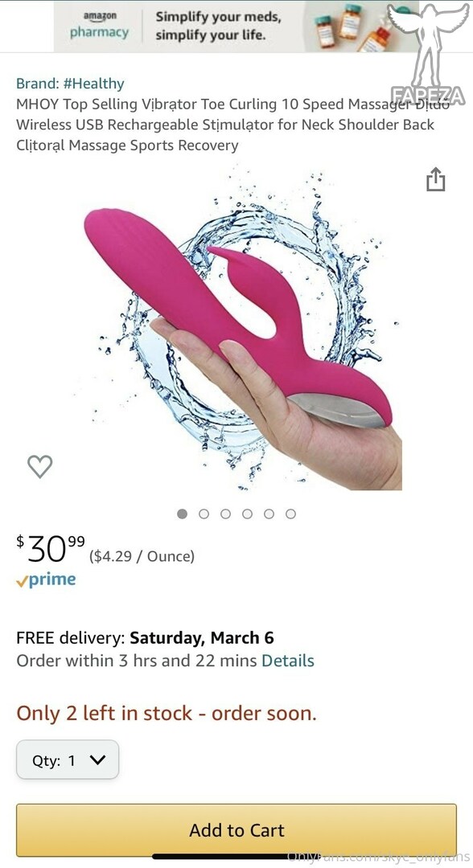Click the Brand: #Healthy link
The image size is (473, 868).
(70, 84)
